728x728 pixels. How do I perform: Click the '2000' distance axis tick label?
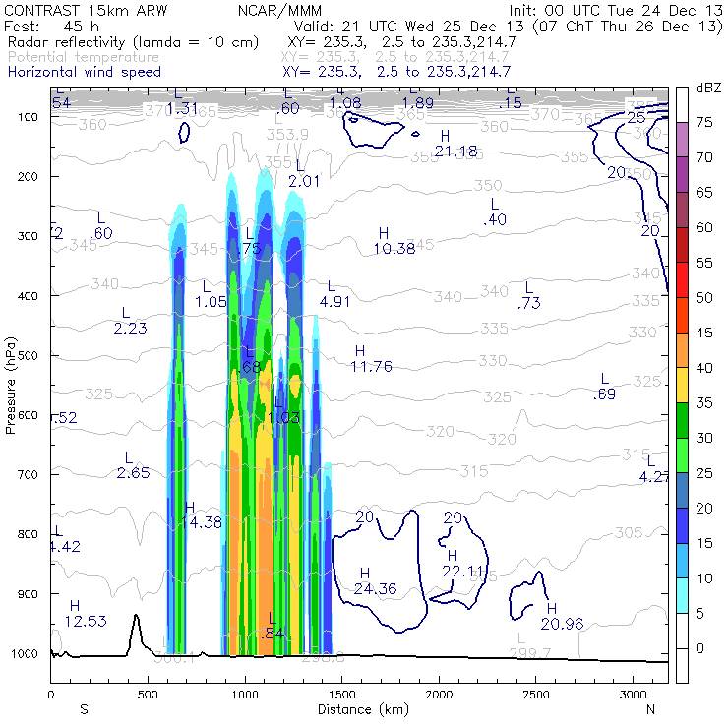439,695
